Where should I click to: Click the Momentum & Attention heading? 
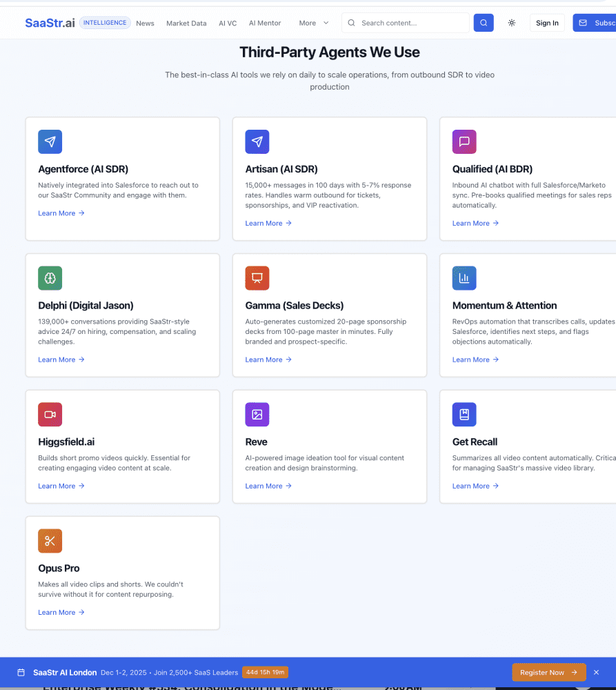point(505,306)
